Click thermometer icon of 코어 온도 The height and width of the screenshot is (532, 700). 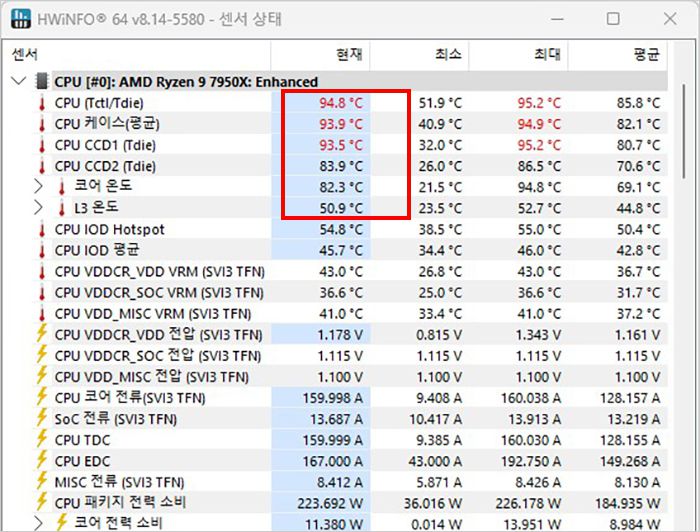pyautogui.click(x=62, y=187)
